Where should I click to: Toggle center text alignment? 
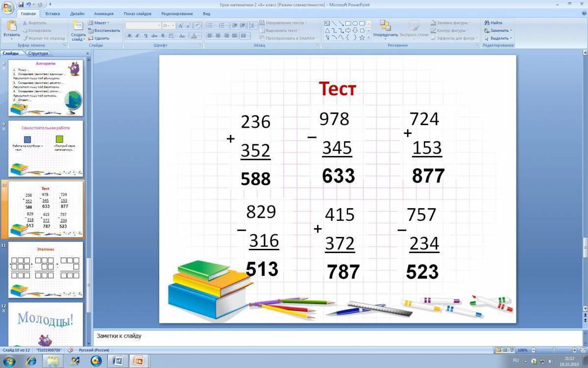218,36
